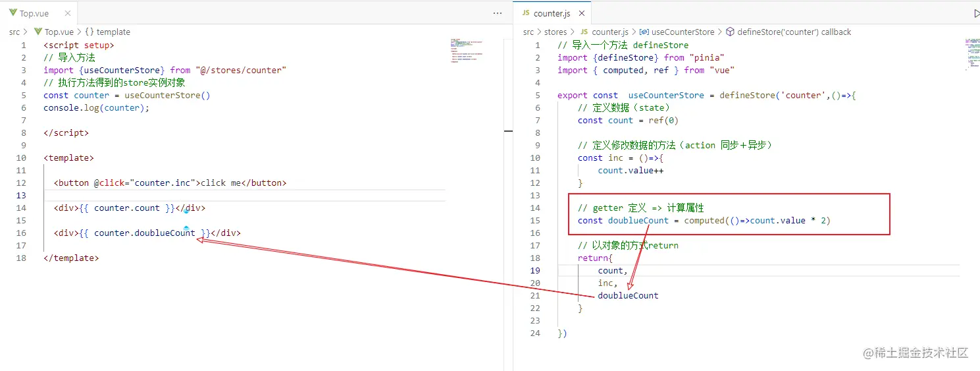This screenshot has width=980, height=371.
Task: Click 'console.log(counter);' line
Action: click(x=97, y=108)
